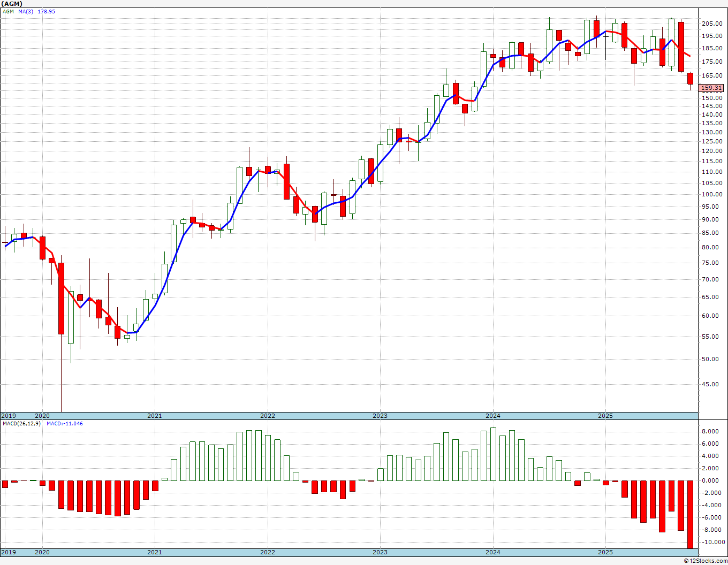Select the 195.00 price axis label
The width and height of the screenshot is (728, 565).
click(x=712, y=36)
